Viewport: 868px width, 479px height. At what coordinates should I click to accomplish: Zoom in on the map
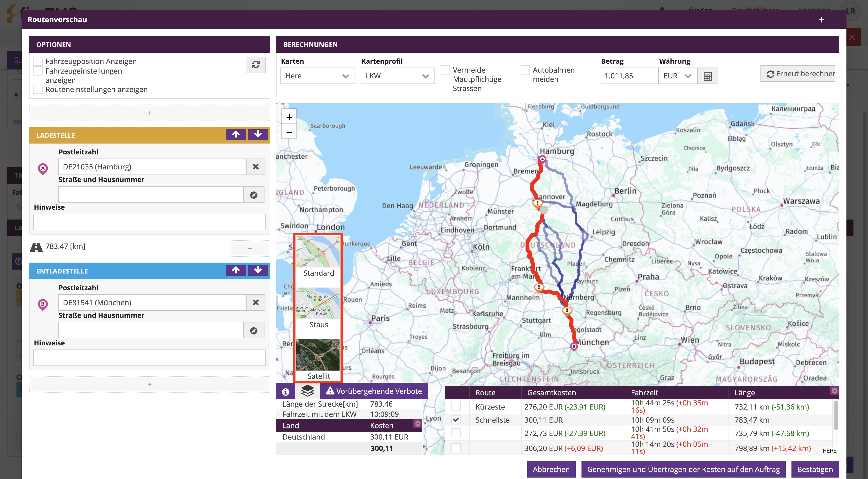289,117
